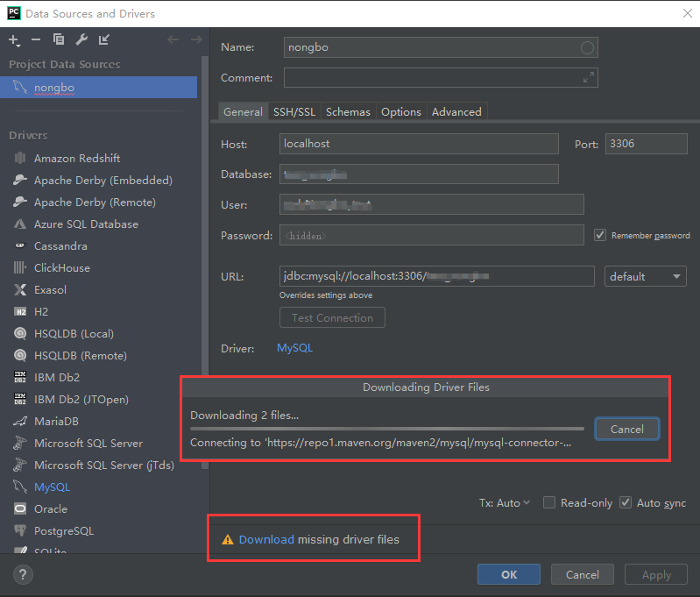Go back with left arrow icon

pos(173,39)
